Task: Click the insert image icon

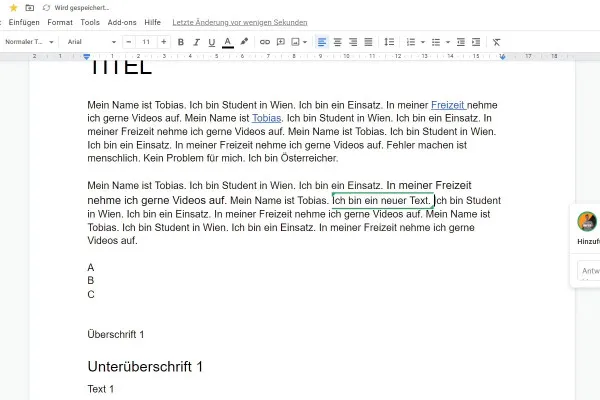Action: tap(295, 42)
